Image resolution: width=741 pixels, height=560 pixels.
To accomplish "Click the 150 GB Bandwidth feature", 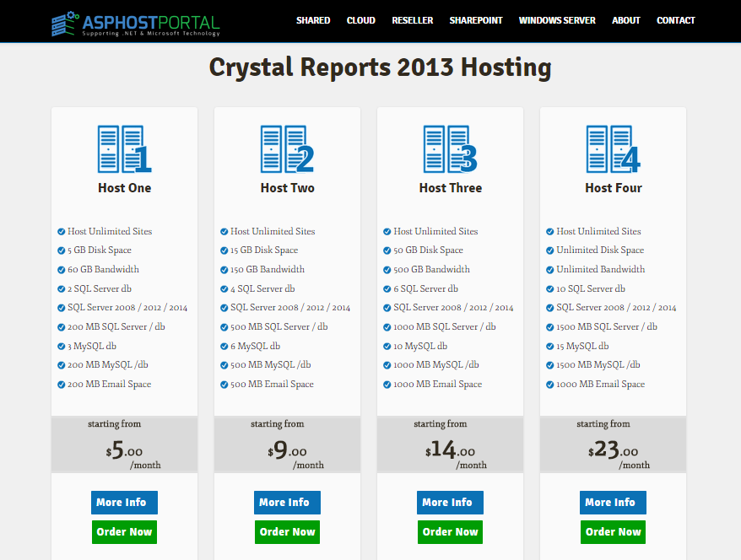I will pyautogui.click(x=268, y=270).
